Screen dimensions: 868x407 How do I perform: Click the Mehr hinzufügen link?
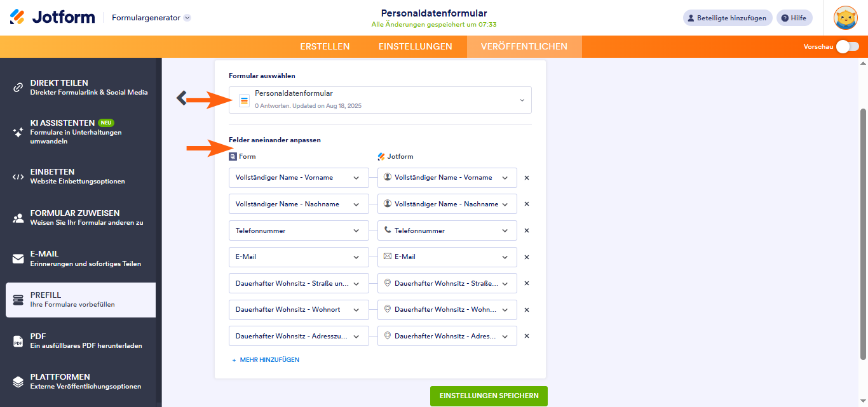click(x=266, y=360)
